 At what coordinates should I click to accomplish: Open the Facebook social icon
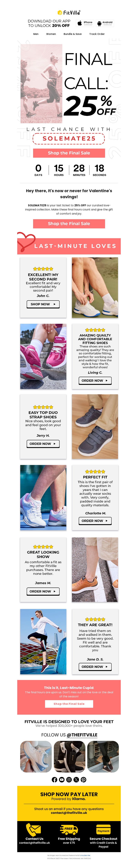[55, 779]
